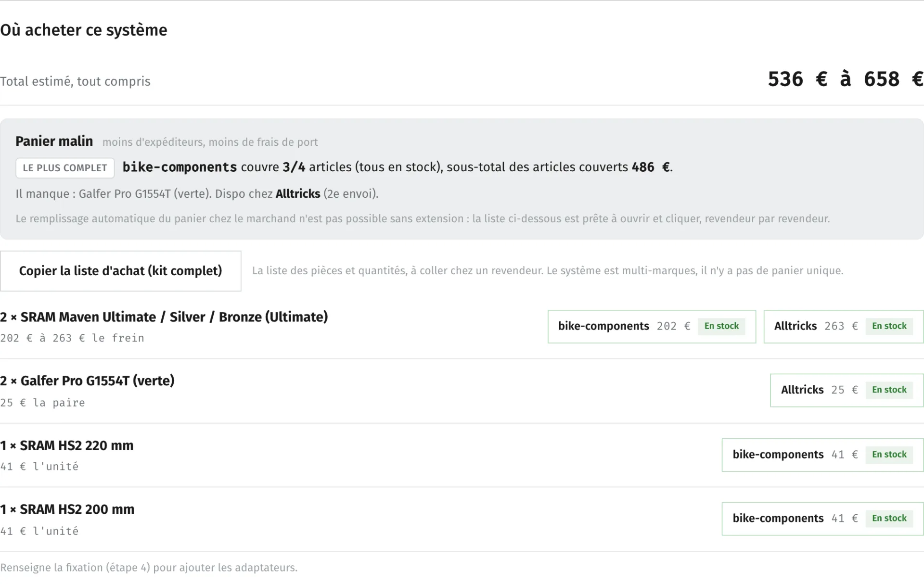Click the 'Renseigne la fixation (étape 4)' note

(x=149, y=568)
